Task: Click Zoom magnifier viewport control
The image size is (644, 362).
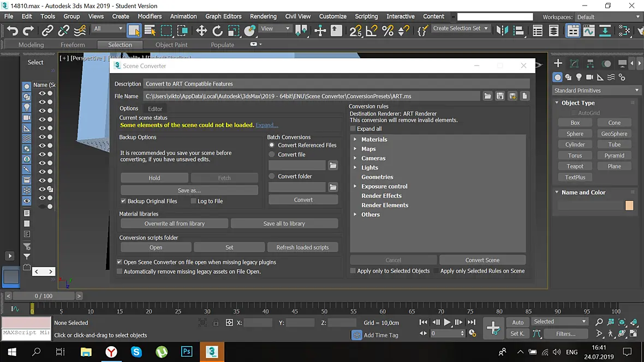Action: (599, 322)
